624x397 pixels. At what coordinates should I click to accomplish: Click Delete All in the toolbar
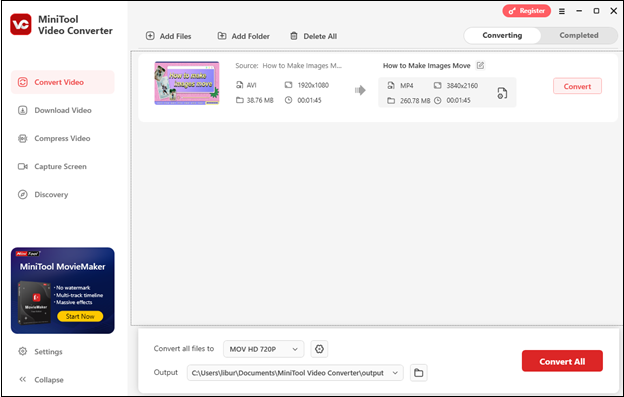[x=313, y=36]
